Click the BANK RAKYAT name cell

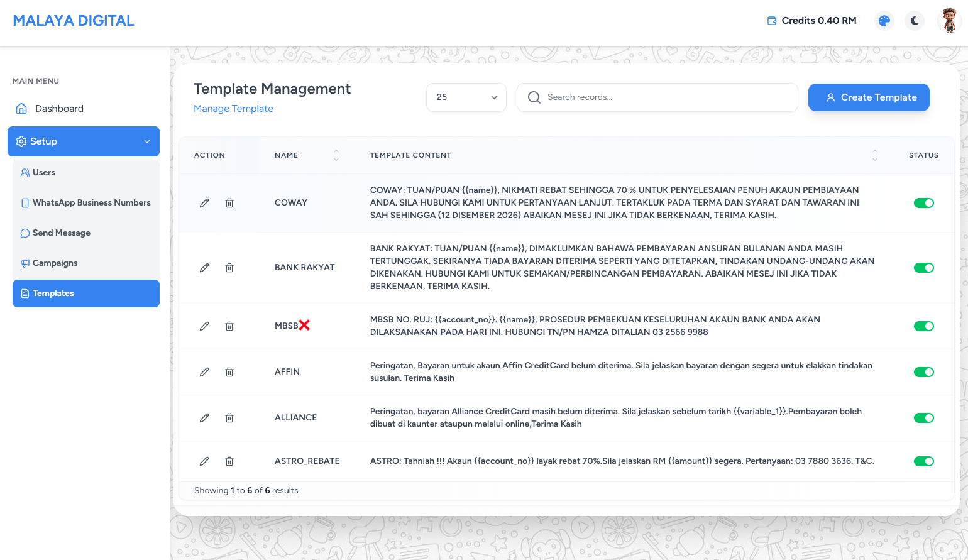coord(305,268)
